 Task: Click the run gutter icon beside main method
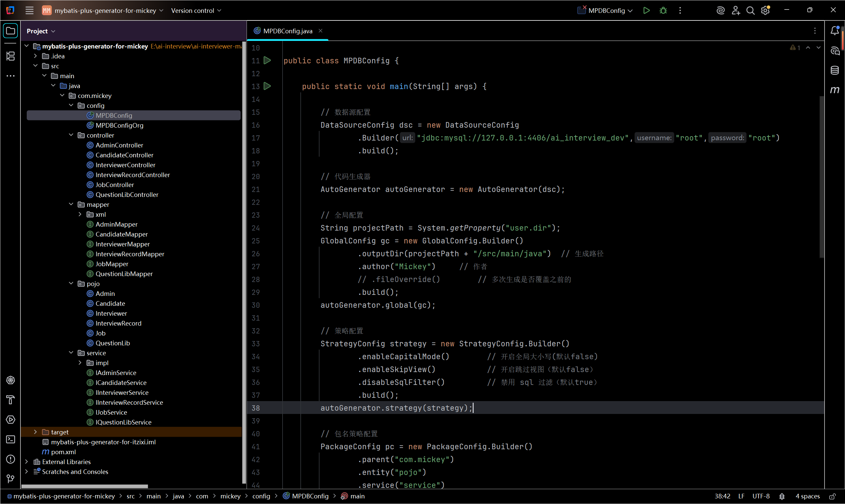(267, 86)
